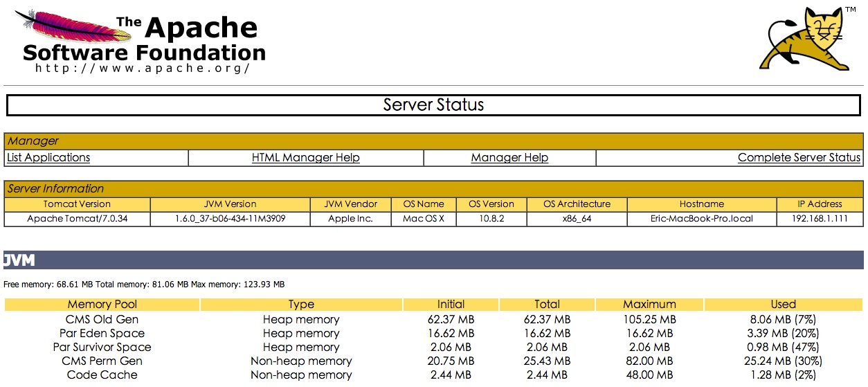
Task: Click the 1.6.0_37-b06-434-11M3909 JVM version value
Action: tap(230, 219)
